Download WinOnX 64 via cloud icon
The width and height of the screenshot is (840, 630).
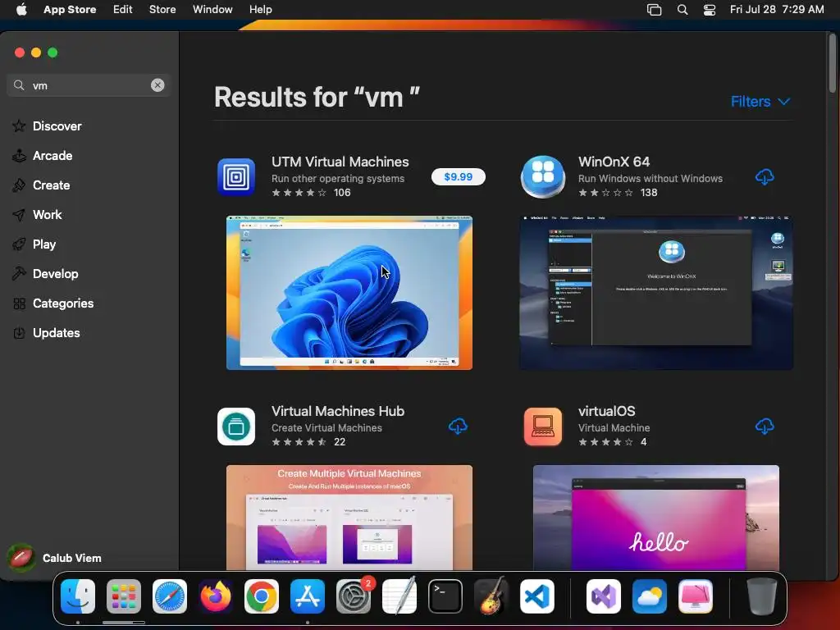point(765,177)
